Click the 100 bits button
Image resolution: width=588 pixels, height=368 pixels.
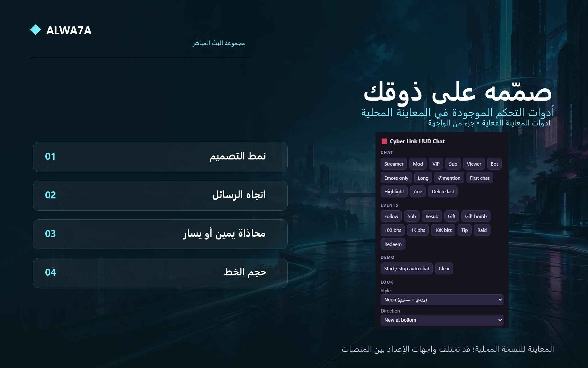(x=393, y=230)
